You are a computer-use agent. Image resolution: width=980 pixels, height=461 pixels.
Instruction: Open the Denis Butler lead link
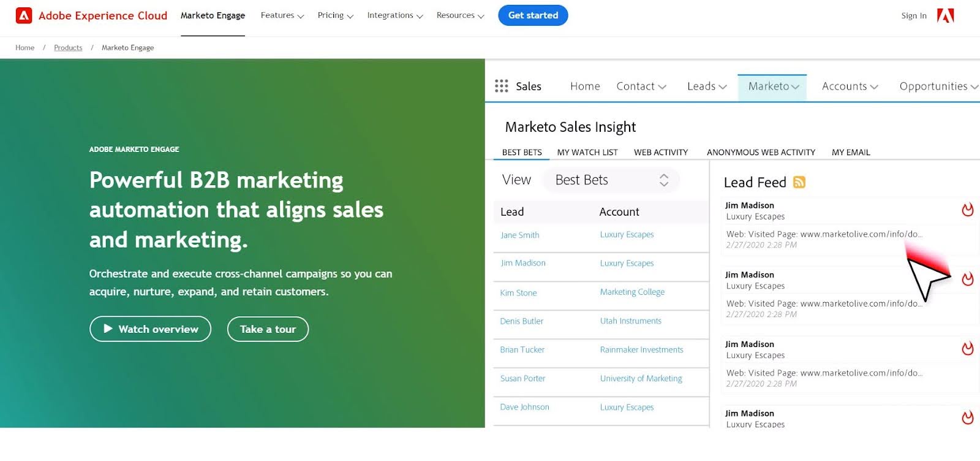(x=522, y=321)
